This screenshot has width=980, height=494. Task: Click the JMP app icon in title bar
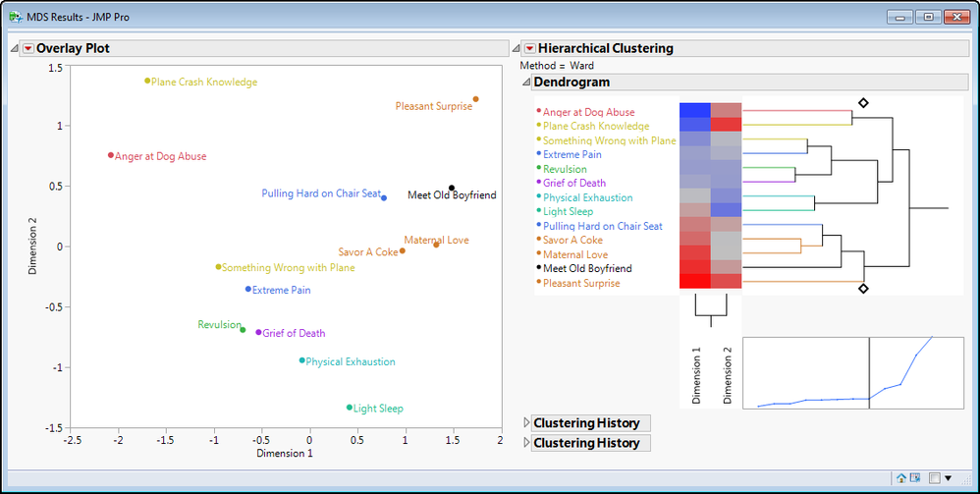point(15,18)
